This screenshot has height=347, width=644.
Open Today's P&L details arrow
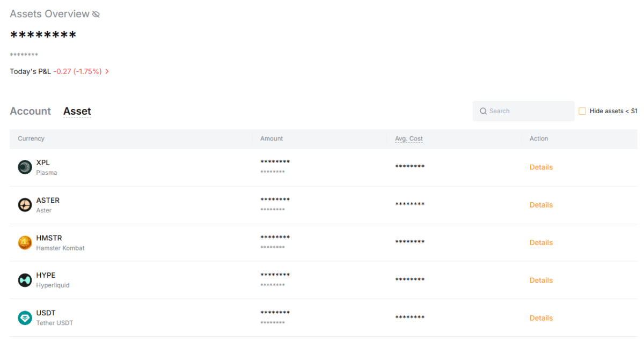tap(107, 71)
